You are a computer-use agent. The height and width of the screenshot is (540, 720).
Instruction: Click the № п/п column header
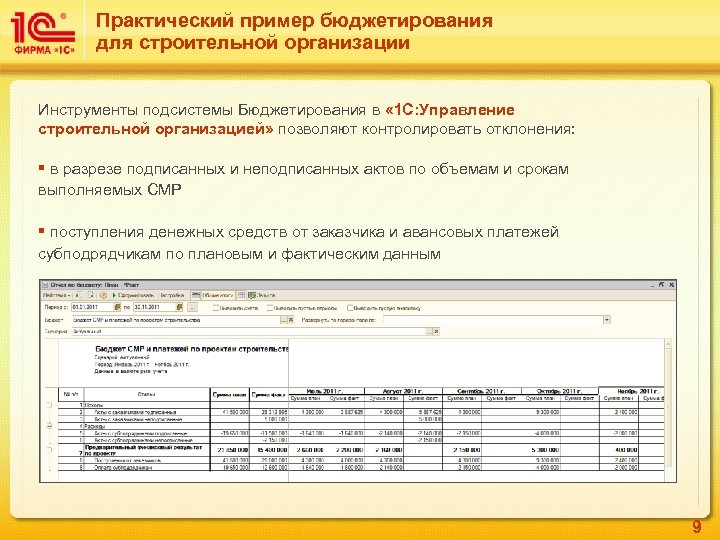tap(71, 394)
